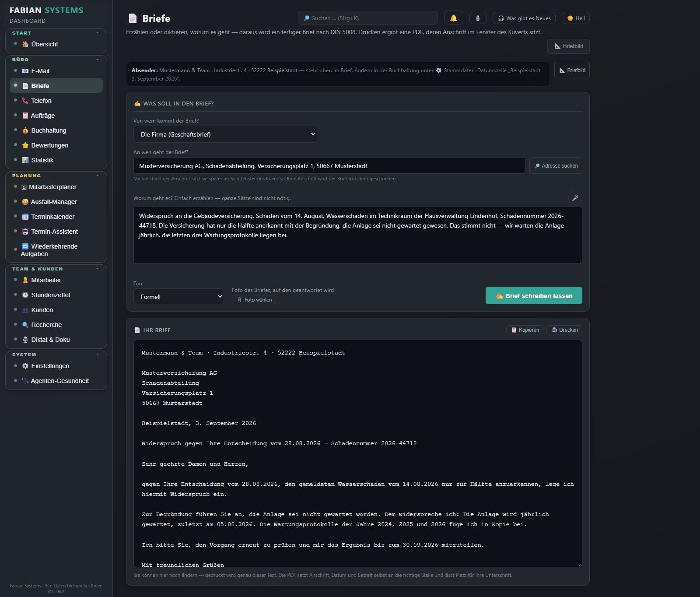Open E-Mail in sidebar
700x597 pixels.
[56, 71]
